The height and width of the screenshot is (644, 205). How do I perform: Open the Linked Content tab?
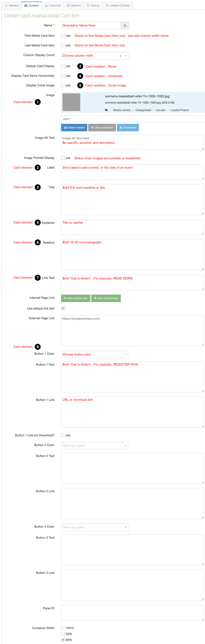tap(117, 6)
